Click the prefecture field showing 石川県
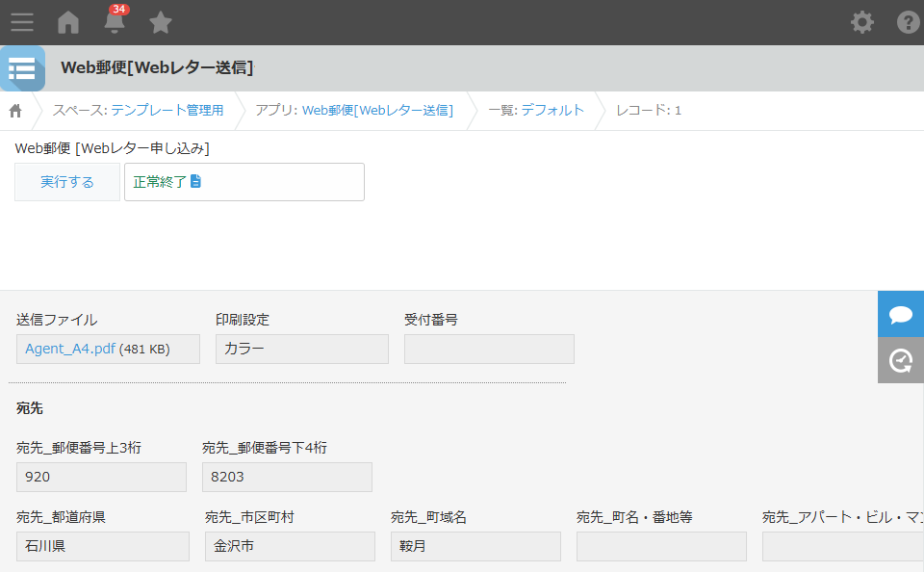 tap(102, 546)
